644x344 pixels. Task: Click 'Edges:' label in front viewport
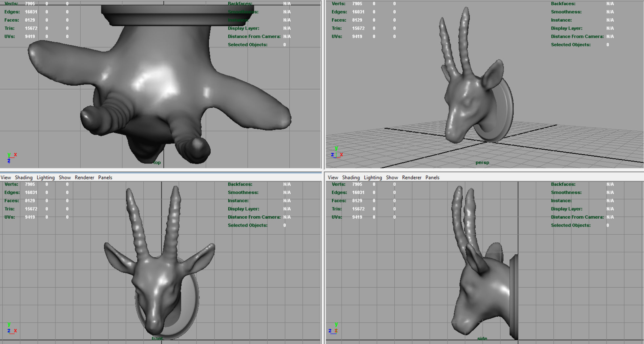(12, 192)
